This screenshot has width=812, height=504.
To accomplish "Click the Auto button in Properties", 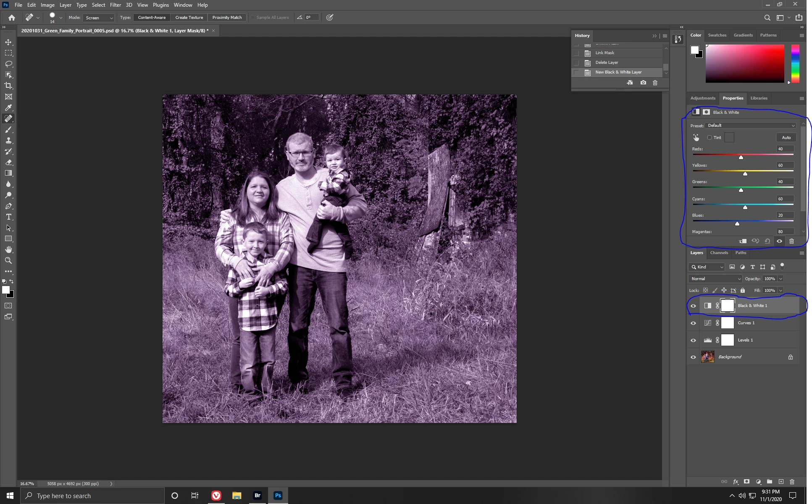I will 786,137.
